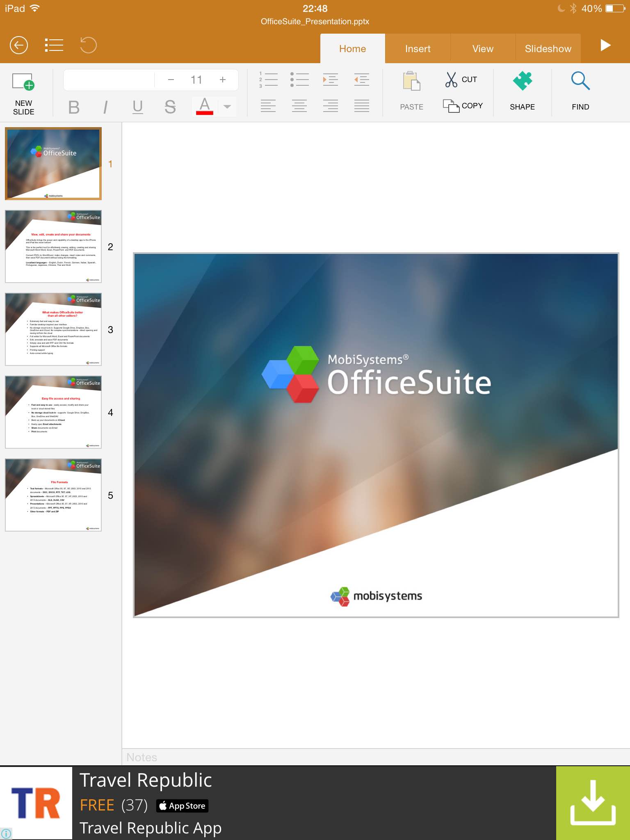630x840 pixels.
Task: Tap the undo arrow icon
Action: [88, 45]
